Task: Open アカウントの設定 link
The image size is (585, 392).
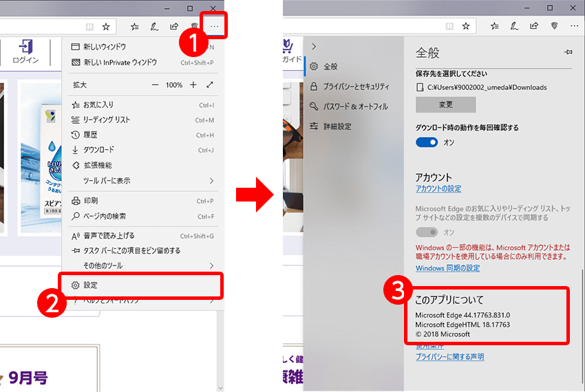Action: coord(438,188)
